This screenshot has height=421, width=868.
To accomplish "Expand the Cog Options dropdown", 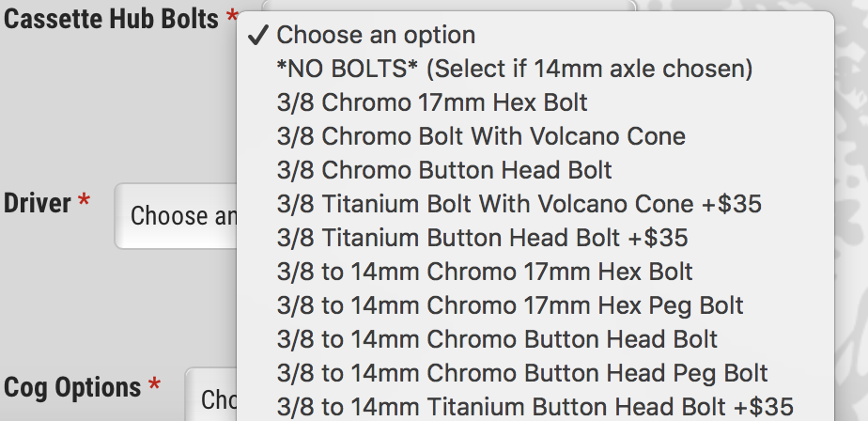I will pos(209,398).
